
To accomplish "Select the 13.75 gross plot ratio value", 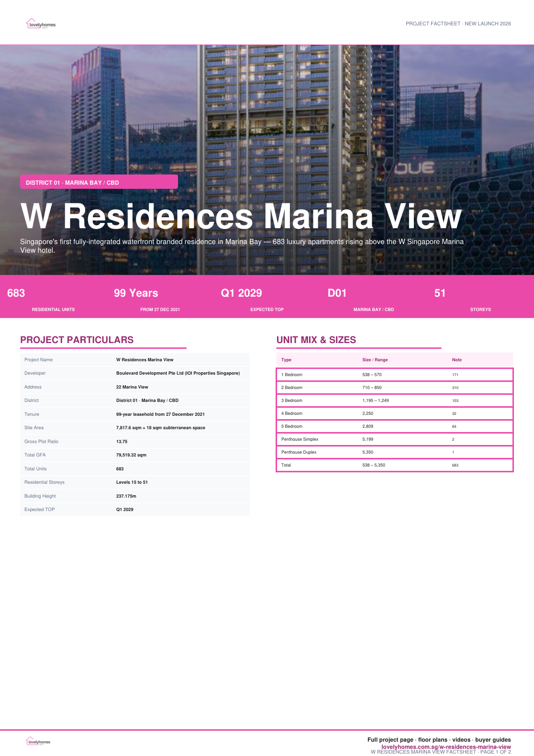I will coord(122,442).
